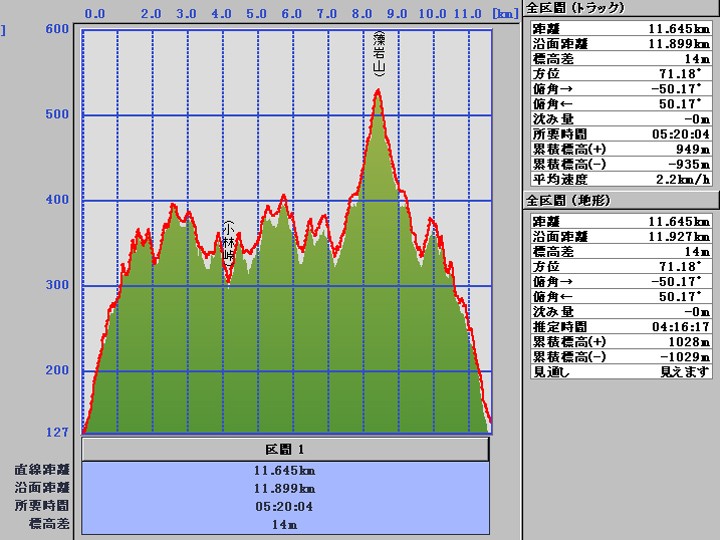The image size is (720, 540).
Task: Click the [km] unit label on distance axis
Action: click(505, 15)
